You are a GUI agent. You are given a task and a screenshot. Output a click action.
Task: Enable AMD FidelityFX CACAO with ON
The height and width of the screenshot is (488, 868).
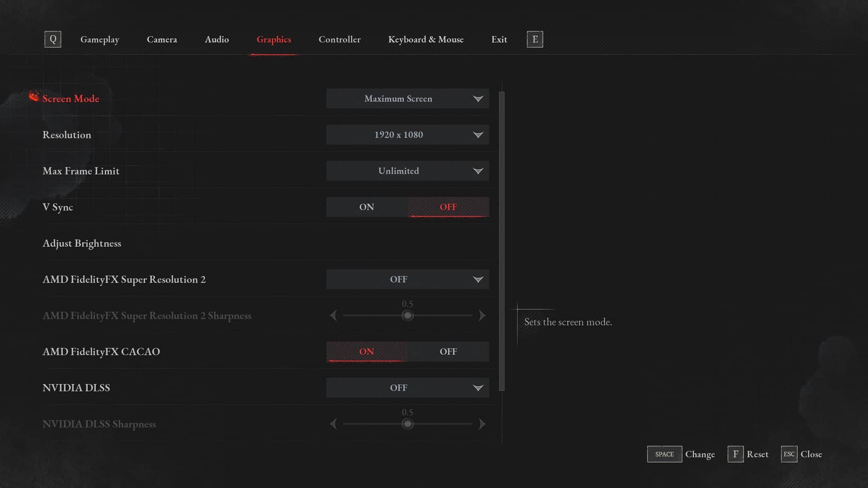[x=367, y=352]
